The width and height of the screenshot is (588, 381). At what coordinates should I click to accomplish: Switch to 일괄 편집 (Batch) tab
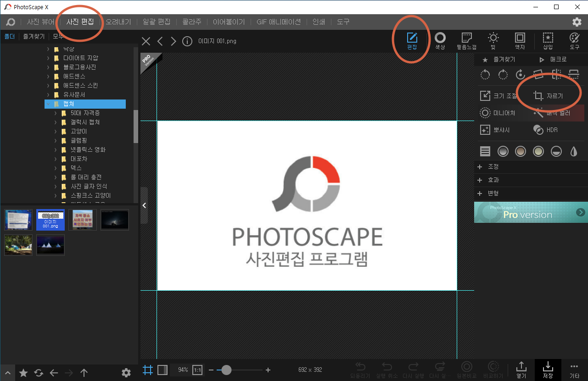click(157, 22)
